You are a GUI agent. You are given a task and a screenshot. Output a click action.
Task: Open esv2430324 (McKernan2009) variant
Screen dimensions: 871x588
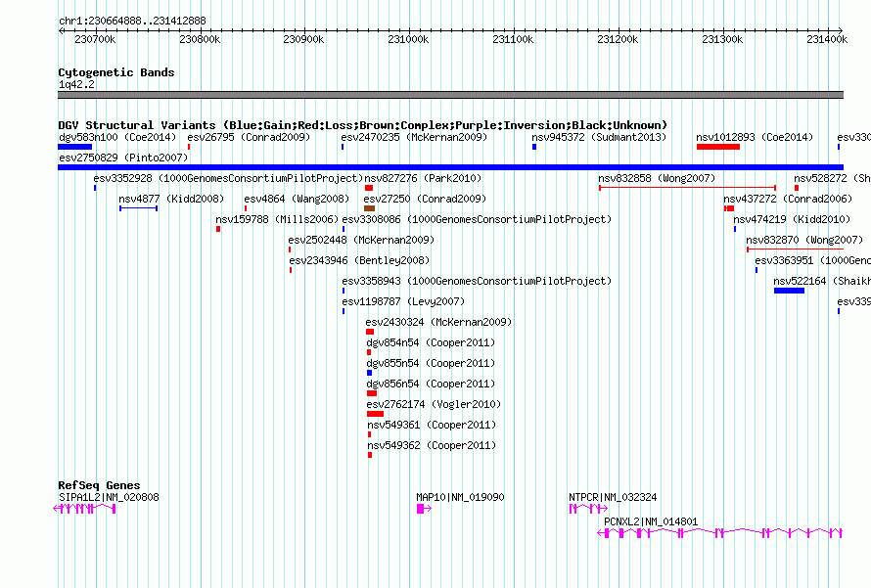pos(438,322)
